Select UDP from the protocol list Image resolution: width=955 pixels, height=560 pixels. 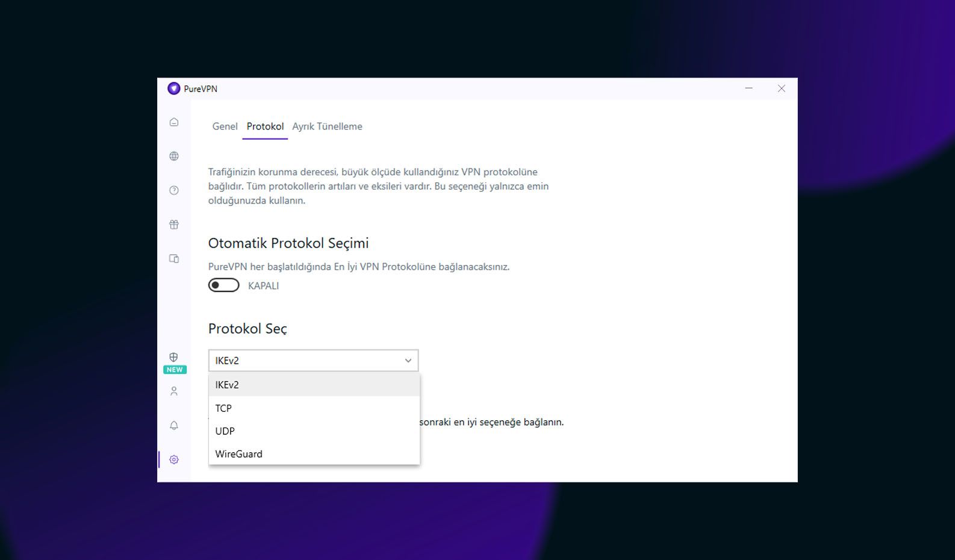tap(314, 431)
